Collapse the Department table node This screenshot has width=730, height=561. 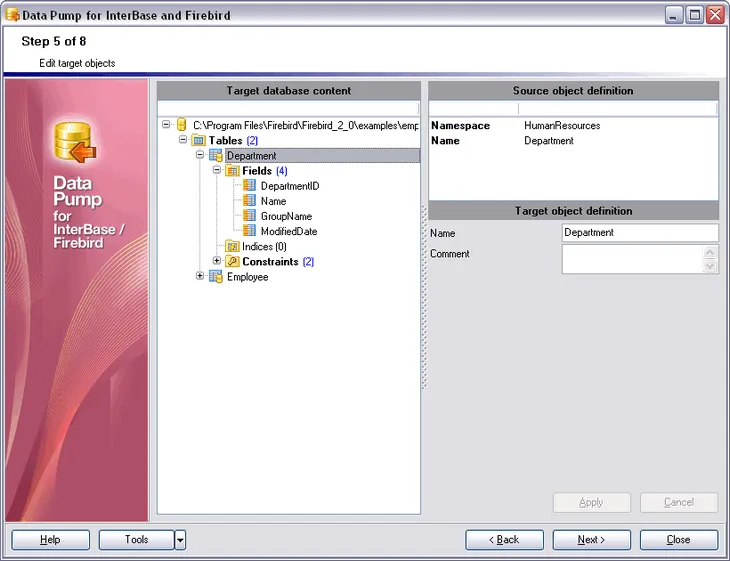(200, 155)
